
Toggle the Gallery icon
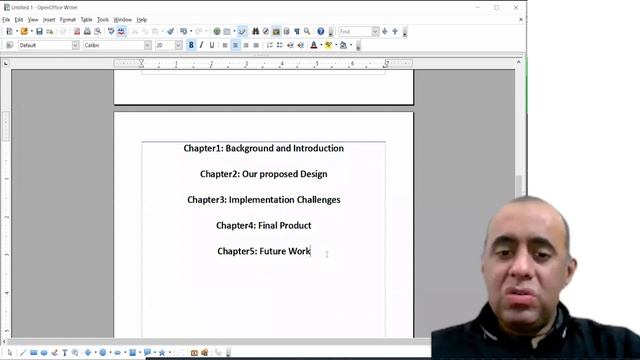click(x=276, y=31)
